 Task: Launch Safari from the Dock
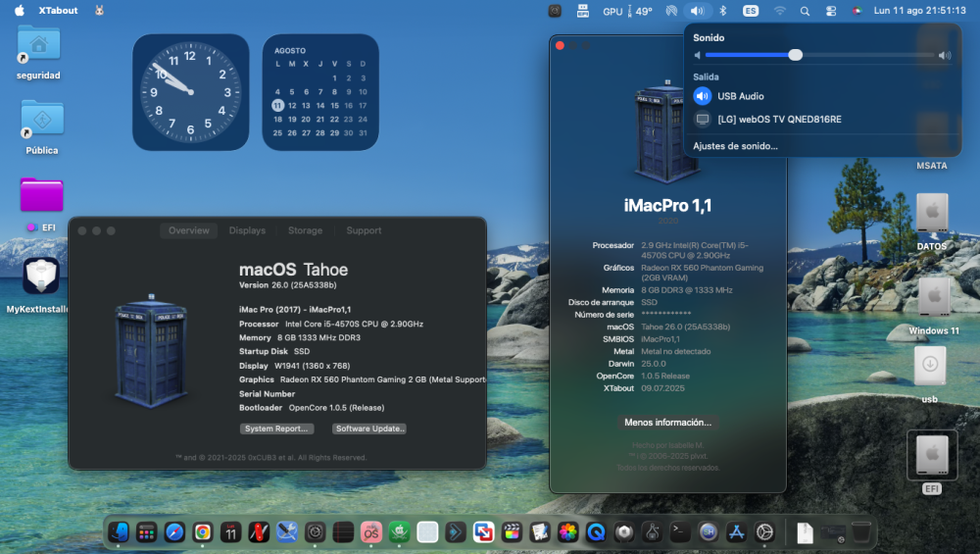click(174, 532)
